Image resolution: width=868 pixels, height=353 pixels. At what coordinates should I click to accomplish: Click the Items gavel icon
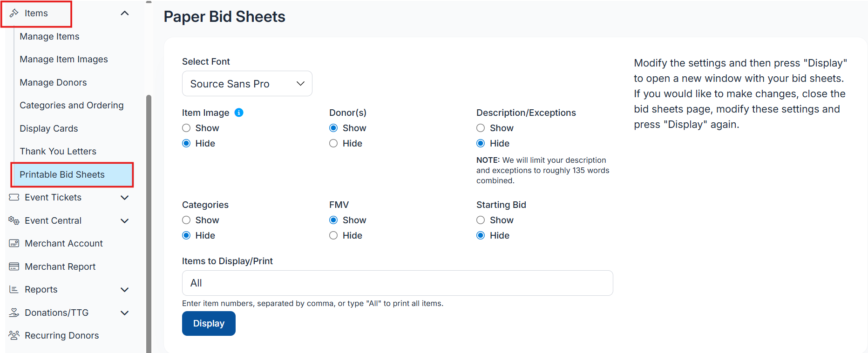tap(14, 13)
